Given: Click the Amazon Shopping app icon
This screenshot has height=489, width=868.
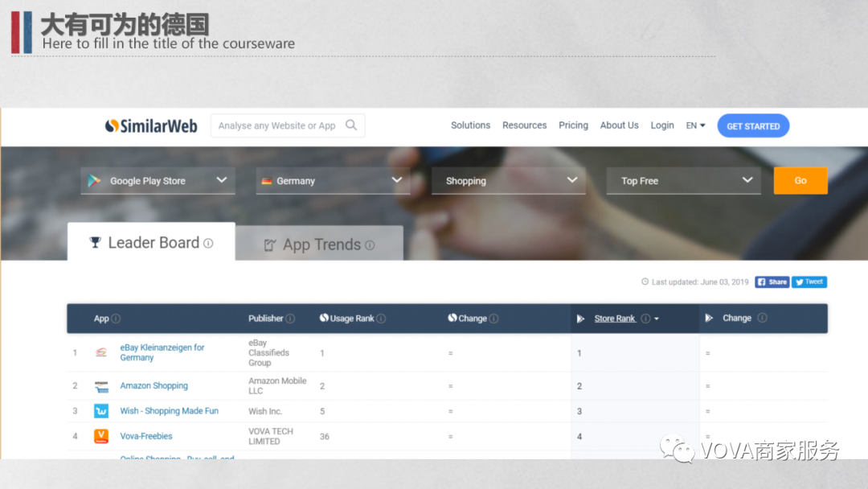Looking at the screenshot, I should (101, 386).
